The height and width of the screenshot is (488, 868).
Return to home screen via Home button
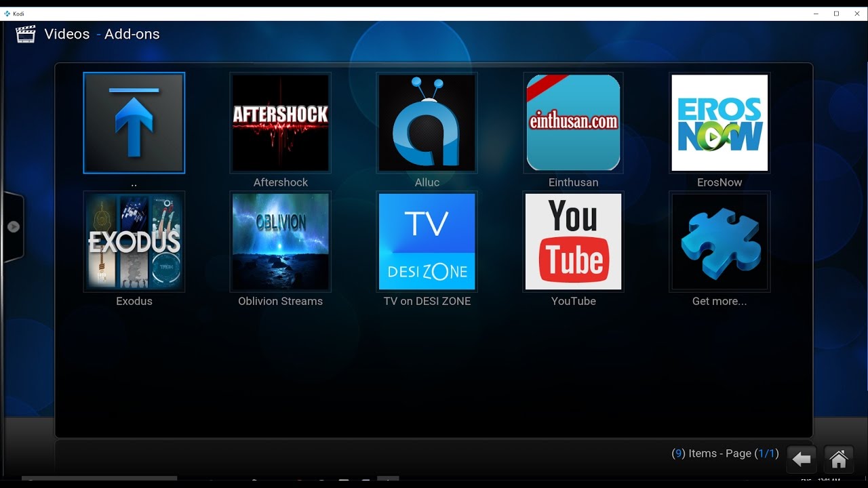click(x=838, y=459)
